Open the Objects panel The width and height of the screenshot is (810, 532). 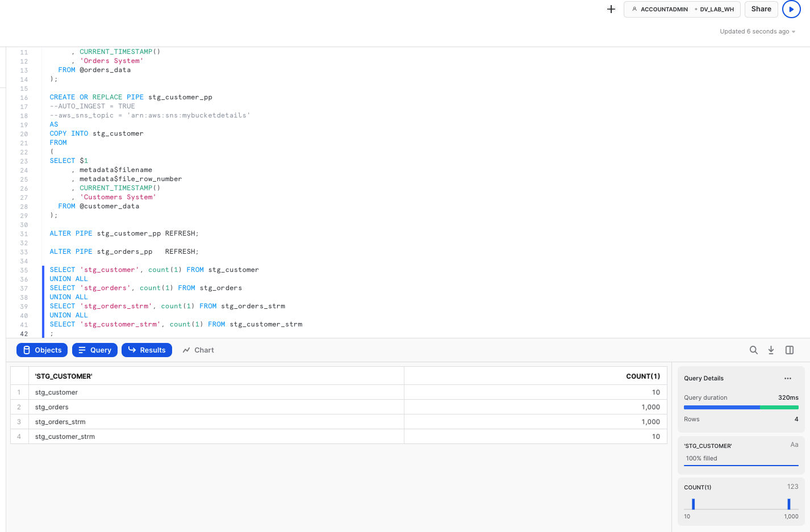(41, 350)
